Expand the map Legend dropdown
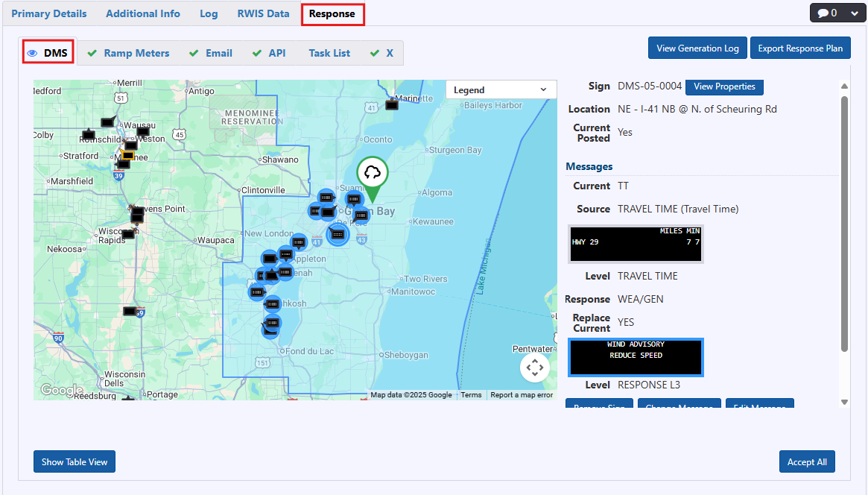The width and height of the screenshot is (868, 495). [x=501, y=90]
